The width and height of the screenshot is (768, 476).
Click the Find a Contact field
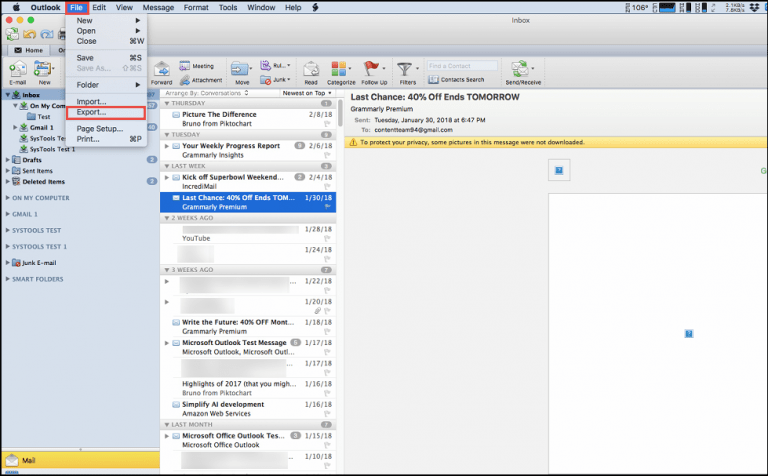click(x=462, y=66)
